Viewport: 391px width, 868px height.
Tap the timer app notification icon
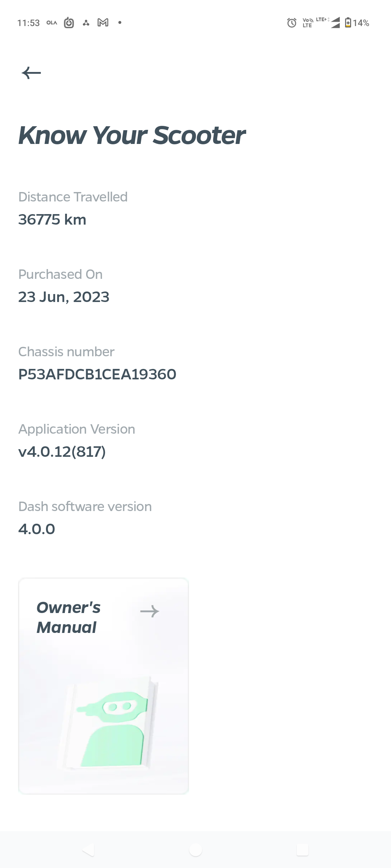point(69,23)
